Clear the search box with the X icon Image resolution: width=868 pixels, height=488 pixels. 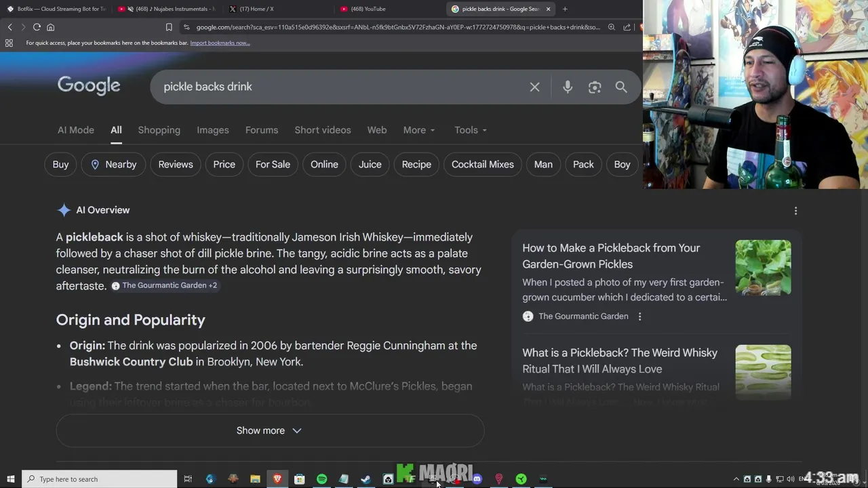pyautogui.click(x=534, y=87)
